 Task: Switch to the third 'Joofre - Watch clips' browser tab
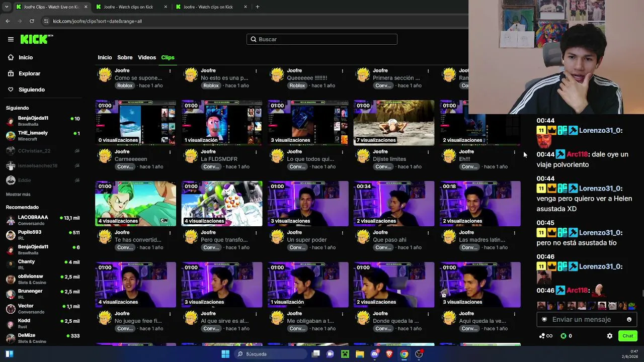tap(212, 7)
